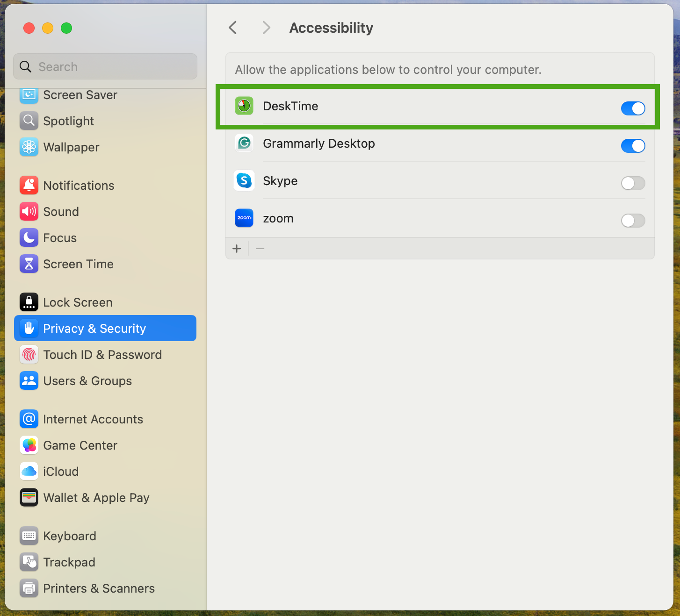
Task: Click the minus remove application button
Action: tap(260, 249)
